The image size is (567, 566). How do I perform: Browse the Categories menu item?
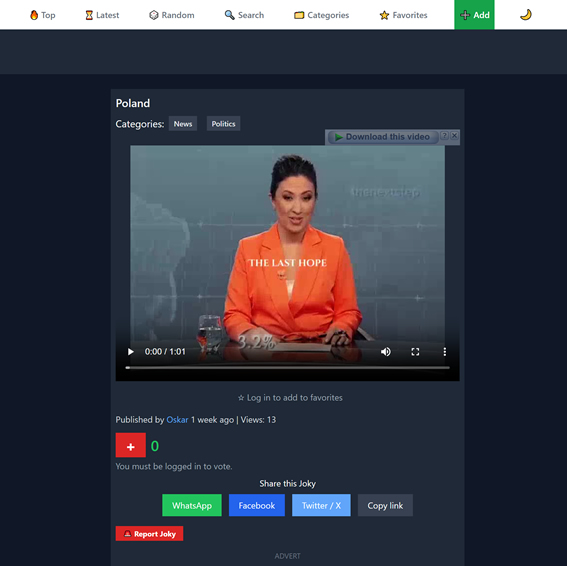(321, 15)
